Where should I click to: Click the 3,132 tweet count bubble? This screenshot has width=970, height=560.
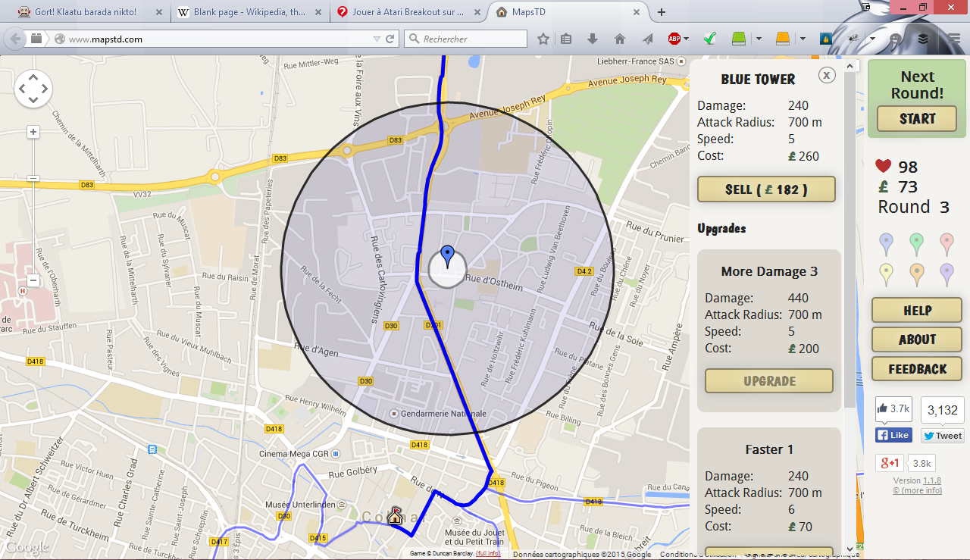(943, 410)
